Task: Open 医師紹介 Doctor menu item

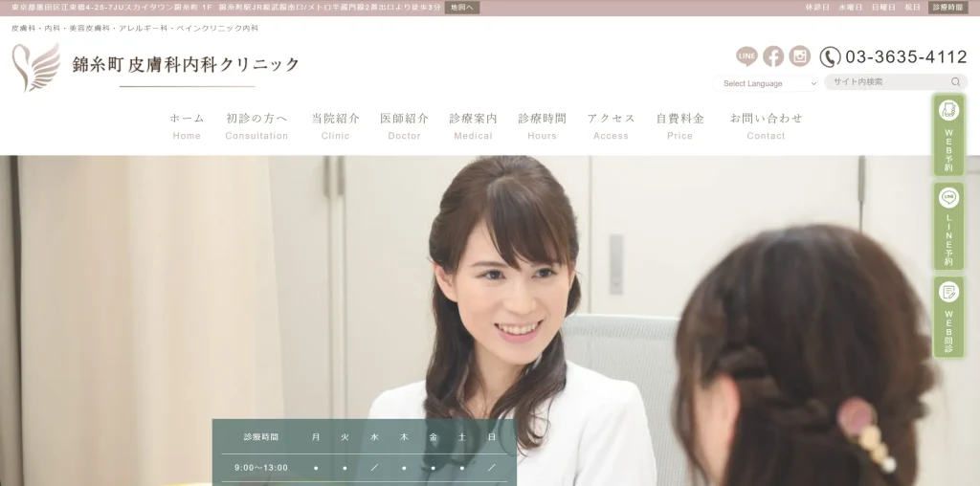Action: click(404, 125)
